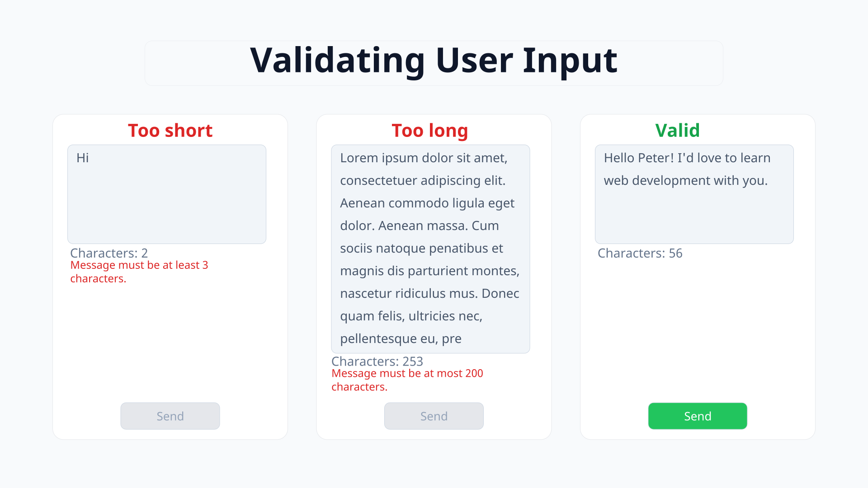Click the green Send button
Screen dimensions: 868x488
[698, 416]
